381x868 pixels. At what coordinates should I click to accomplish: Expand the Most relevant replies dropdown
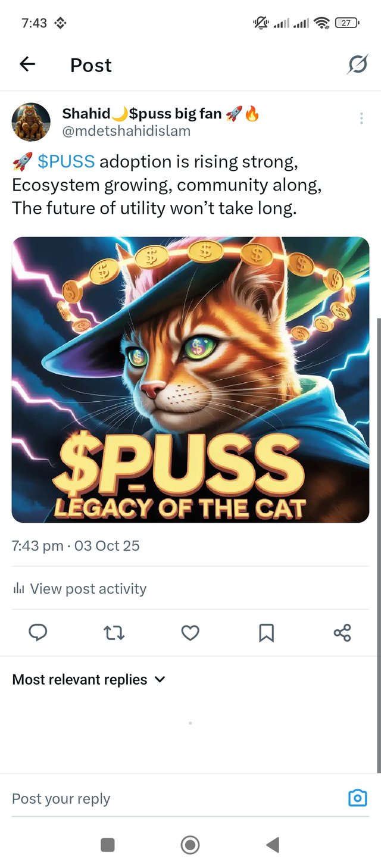pyautogui.click(x=89, y=679)
